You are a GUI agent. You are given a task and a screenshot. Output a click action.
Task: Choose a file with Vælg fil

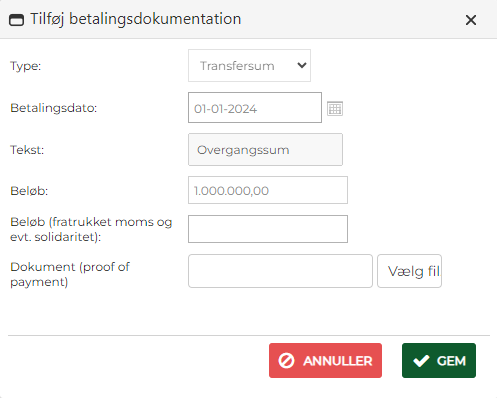410,271
